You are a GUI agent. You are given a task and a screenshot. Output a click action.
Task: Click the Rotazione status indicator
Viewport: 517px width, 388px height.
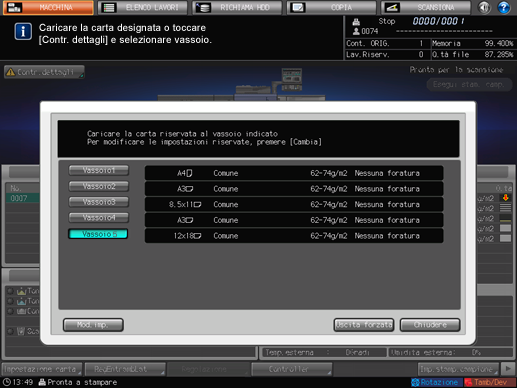[x=436, y=382]
